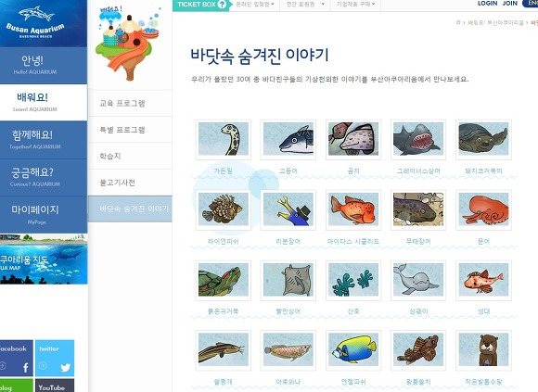Open the 궁금해요? Curious AQUARIUM menu
538x392 pixels.
click(44, 177)
